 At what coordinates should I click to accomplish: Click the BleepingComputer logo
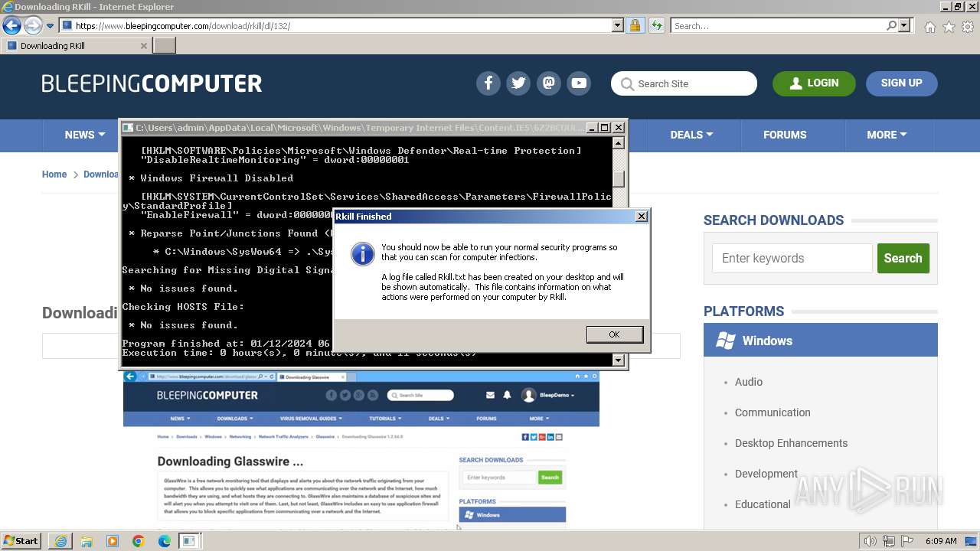point(152,83)
